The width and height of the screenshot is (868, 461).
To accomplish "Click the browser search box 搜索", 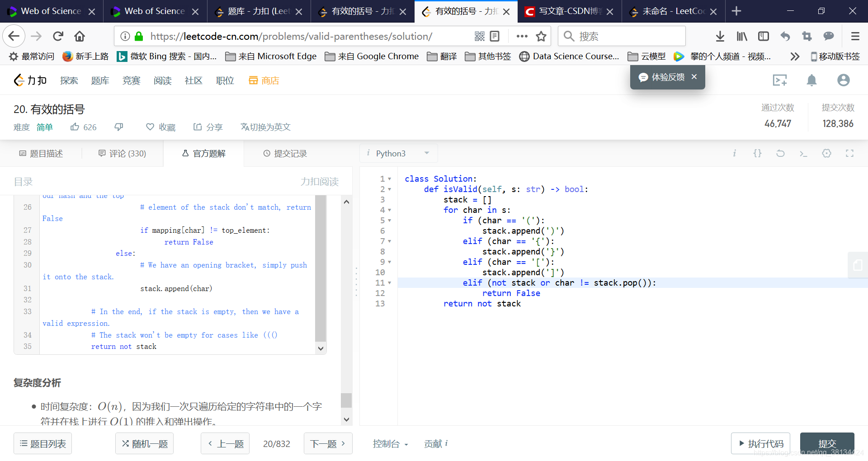I will click(622, 36).
